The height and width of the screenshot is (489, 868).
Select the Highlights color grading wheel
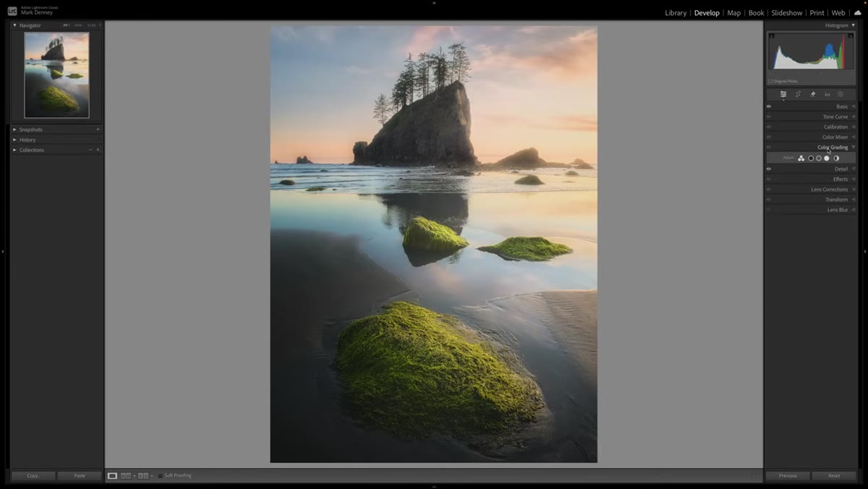point(827,158)
